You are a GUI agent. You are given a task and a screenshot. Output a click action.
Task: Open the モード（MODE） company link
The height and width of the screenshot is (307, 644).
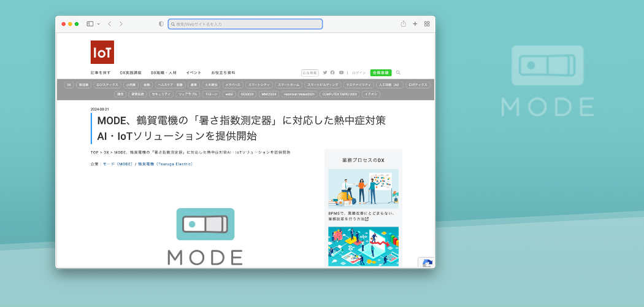point(118,164)
